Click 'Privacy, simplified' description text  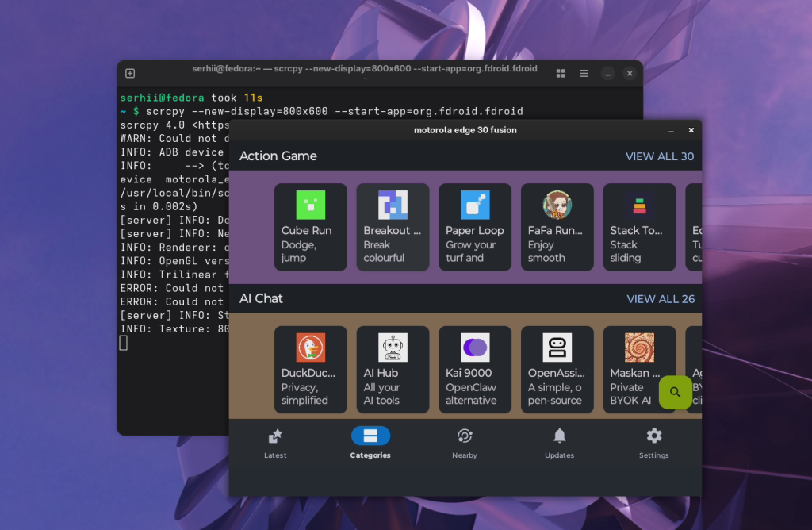[x=304, y=394]
